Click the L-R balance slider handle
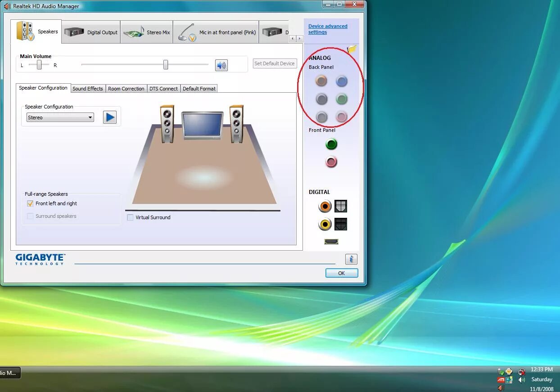Viewport: 560px width, 392px height. 39,65
